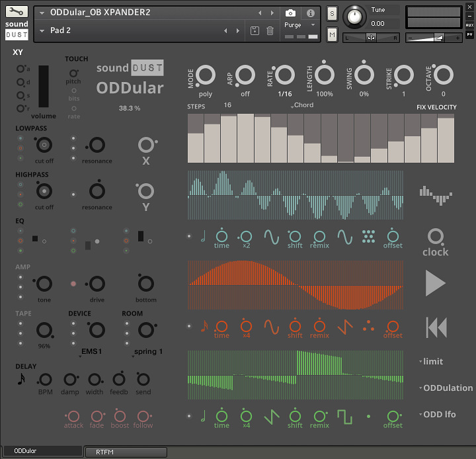
Task: Click the first velocity step bar
Action: (196, 138)
